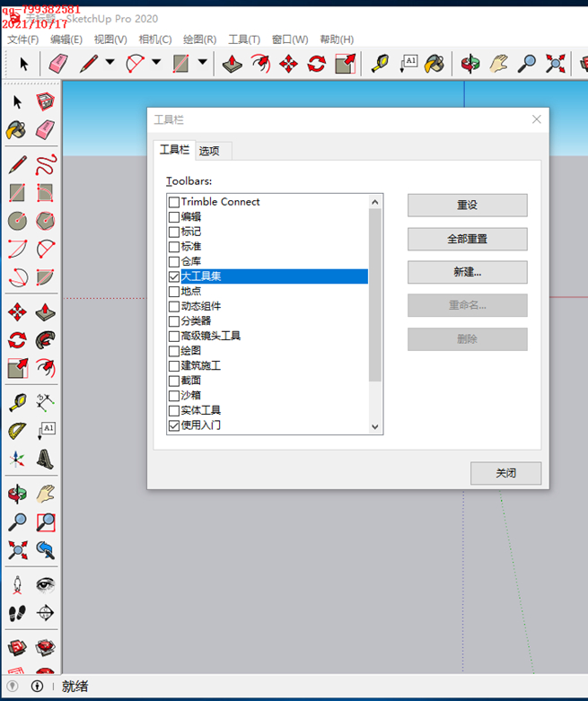Enable the Trimble Connect toolbar checkbox

(x=174, y=202)
